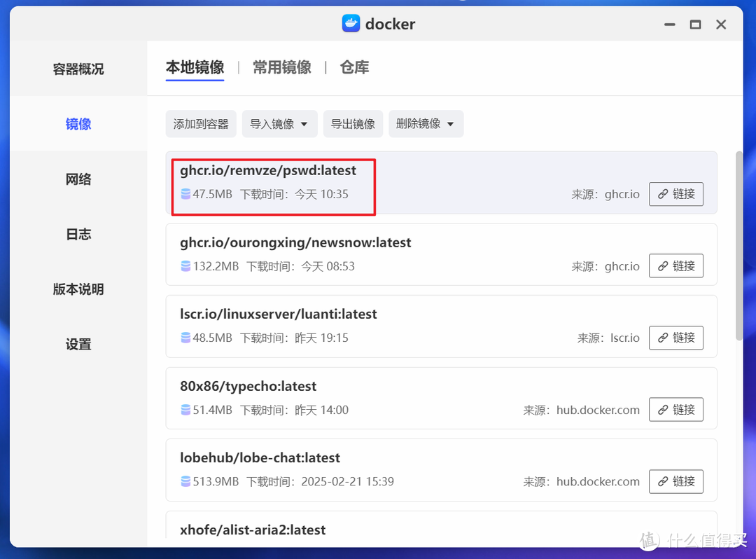Switch to the 常用镜像 tab

pos(281,67)
